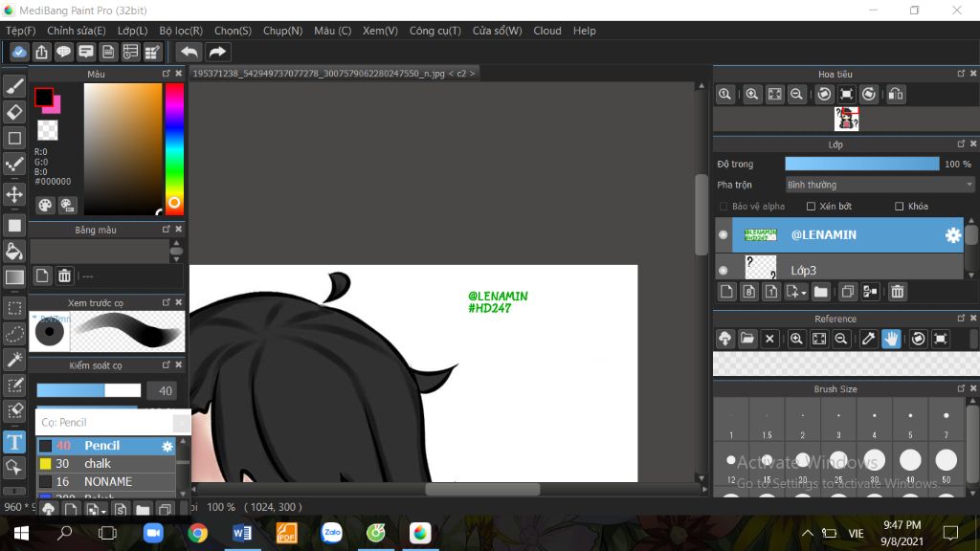
Task: Create a new layer folder
Action: click(x=820, y=292)
